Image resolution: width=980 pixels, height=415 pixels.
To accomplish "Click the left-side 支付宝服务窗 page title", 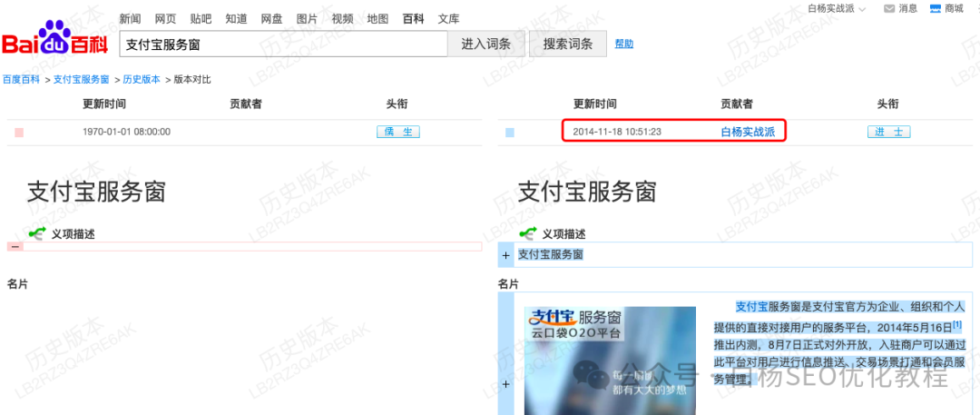I will 96,192.
